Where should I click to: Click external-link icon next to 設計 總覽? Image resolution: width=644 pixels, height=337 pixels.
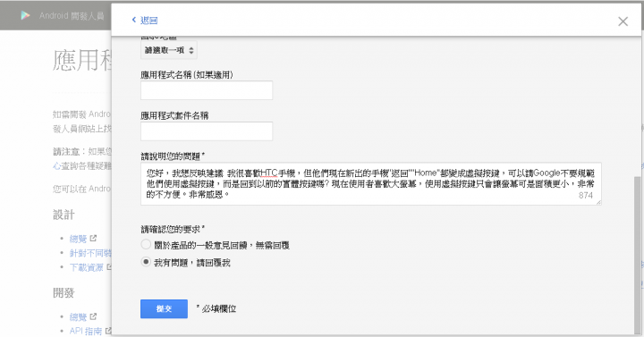[x=93, y=238]
